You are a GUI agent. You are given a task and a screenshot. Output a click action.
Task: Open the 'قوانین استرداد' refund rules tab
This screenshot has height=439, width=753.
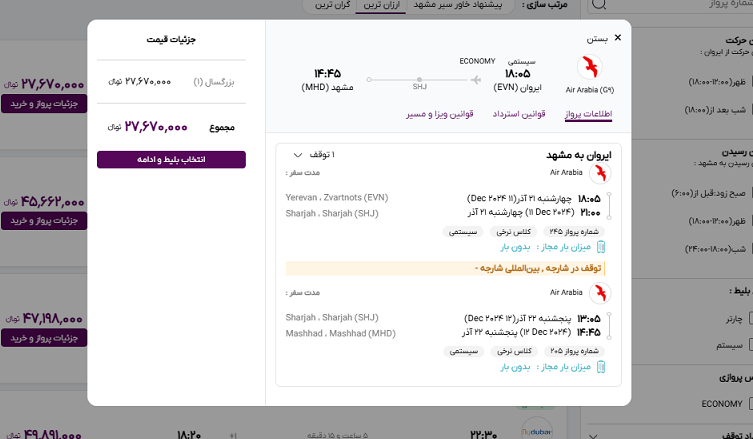click(519, 114)
